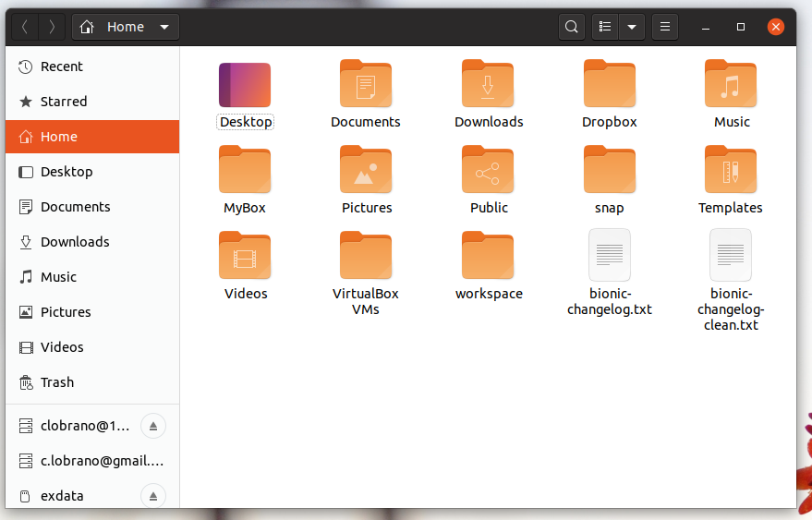This screenshot has height=520, width=812.
Task: Eject the exdata drive
Action: [153, 496]
